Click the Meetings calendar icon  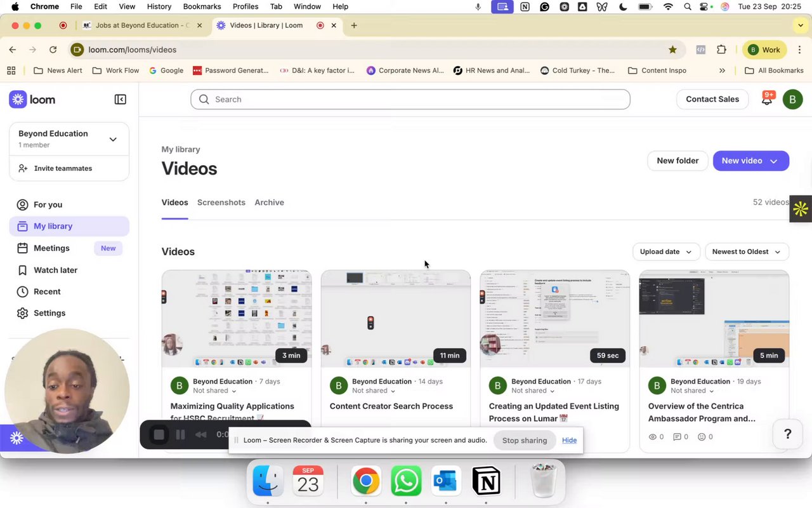(x=22, y=248)
